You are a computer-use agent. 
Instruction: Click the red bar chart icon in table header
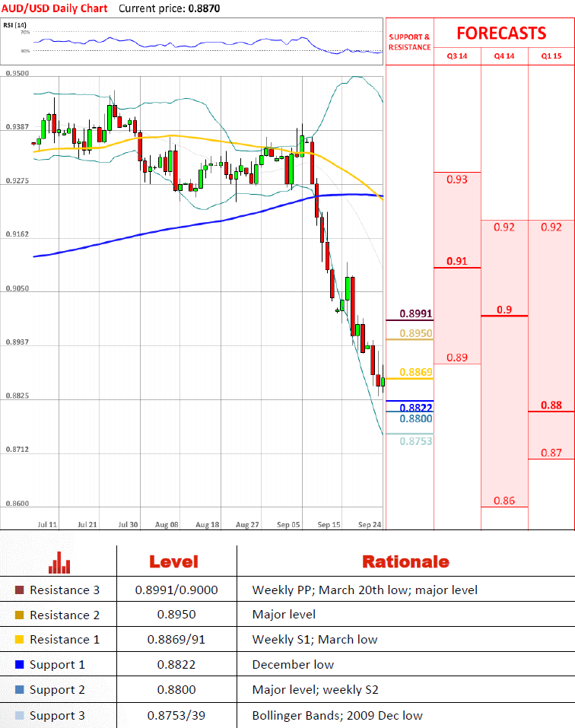pos(59,562)
